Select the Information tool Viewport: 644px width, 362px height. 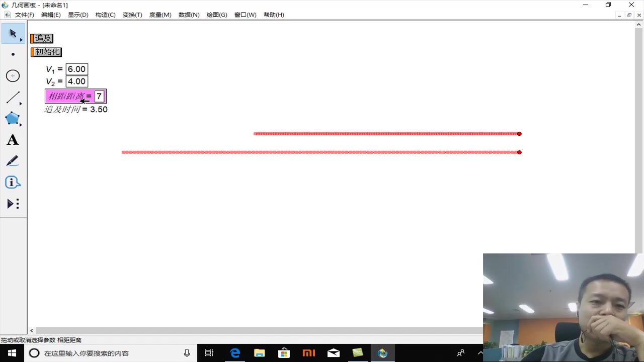13,182
